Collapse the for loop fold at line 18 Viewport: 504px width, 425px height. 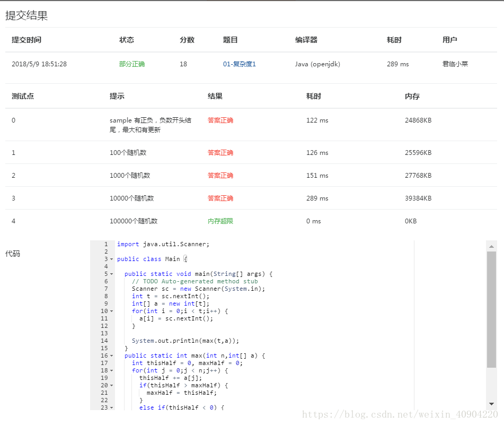[111, 371]
